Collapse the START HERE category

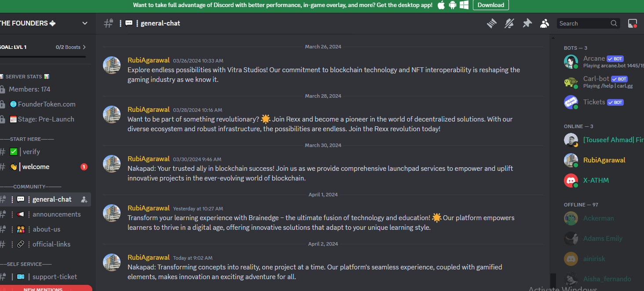click(27, 139)
